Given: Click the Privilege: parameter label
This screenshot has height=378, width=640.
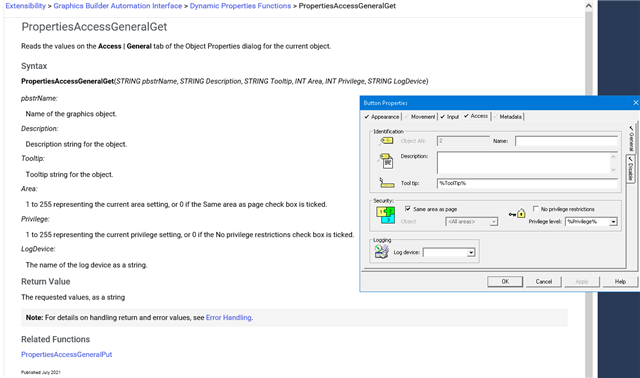Looking at the screenshot, I should pos(35,219).
